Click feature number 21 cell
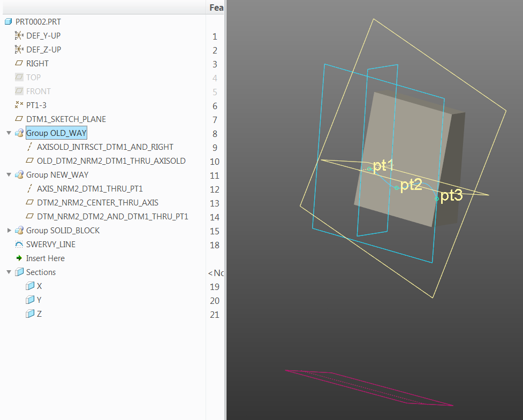The image size is (523, 420). click(215, 315)
